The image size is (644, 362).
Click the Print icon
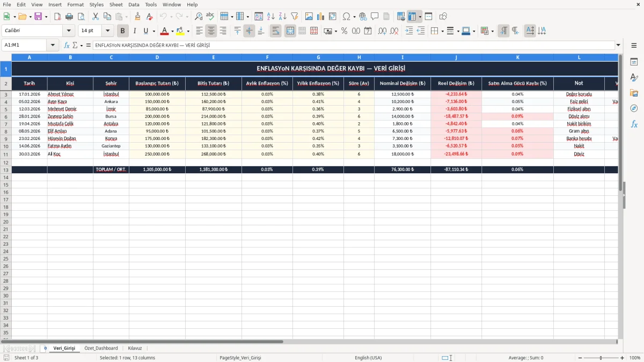pos(69,17)
